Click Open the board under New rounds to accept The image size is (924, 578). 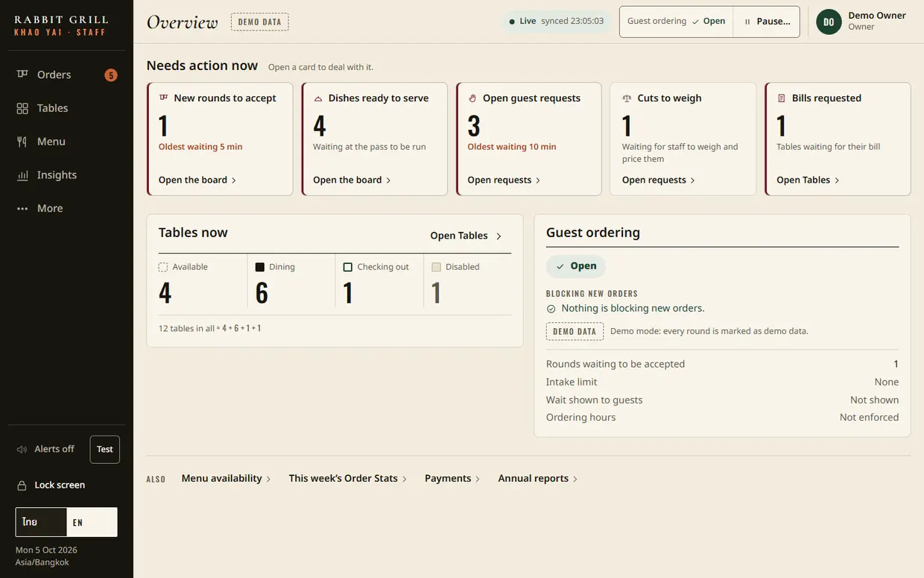pyautogui.click(x=197, y=180)
